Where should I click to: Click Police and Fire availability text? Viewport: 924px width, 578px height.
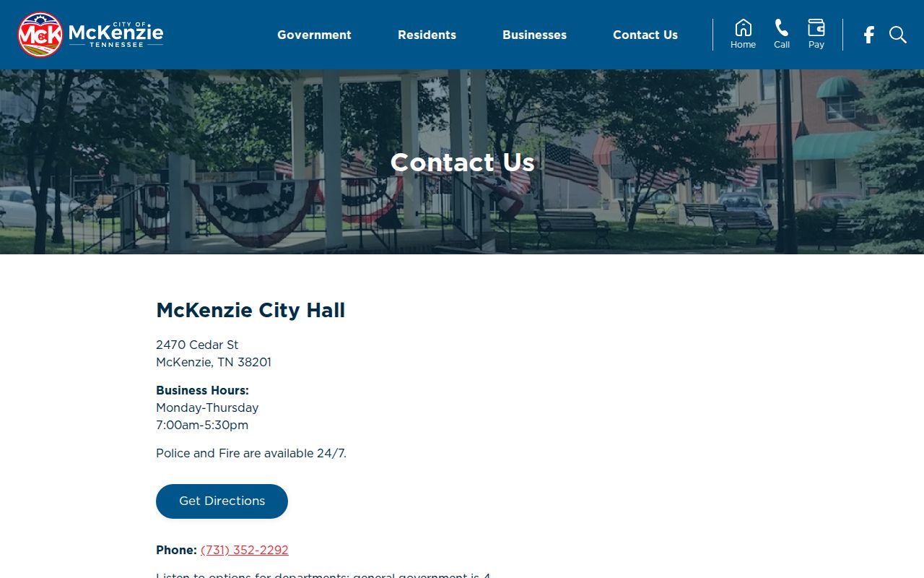251,454
